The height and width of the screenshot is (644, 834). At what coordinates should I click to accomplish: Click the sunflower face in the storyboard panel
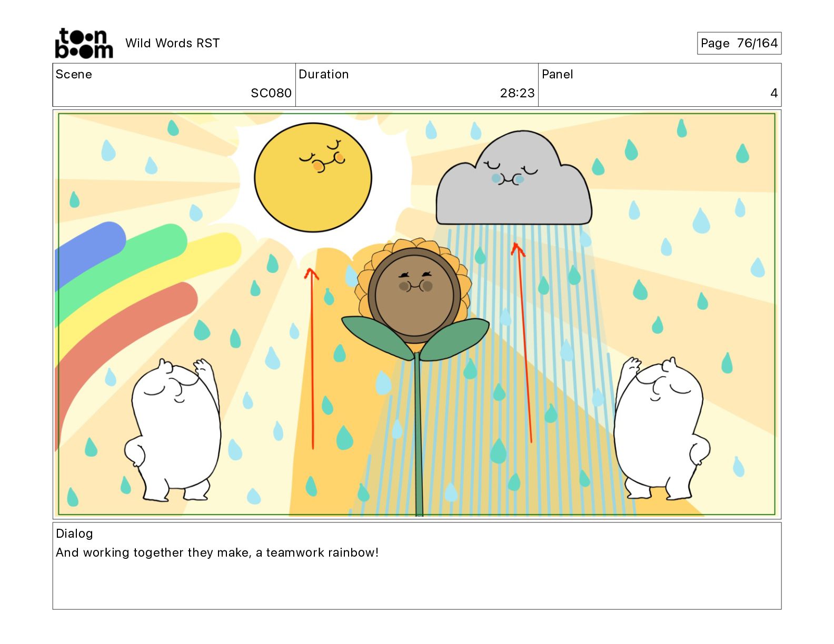click(x=414, y=295)
